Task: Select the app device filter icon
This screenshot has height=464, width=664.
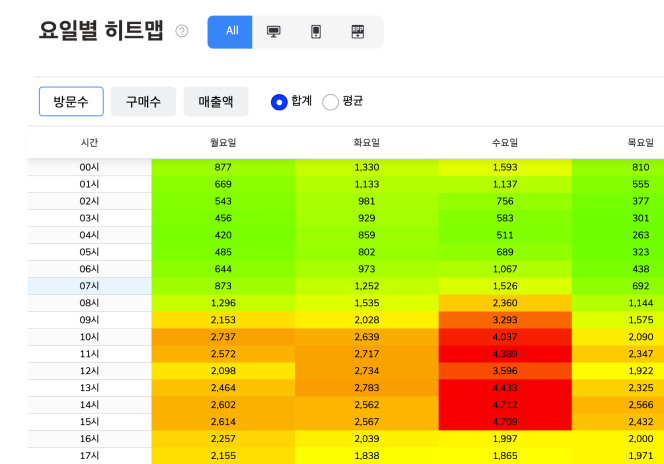Action: coord(358,31)
